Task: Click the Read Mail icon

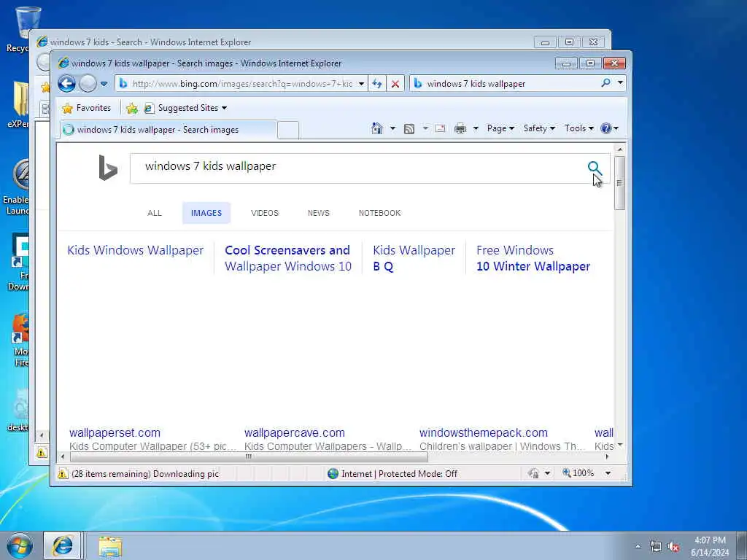Action: click(440, 128)
